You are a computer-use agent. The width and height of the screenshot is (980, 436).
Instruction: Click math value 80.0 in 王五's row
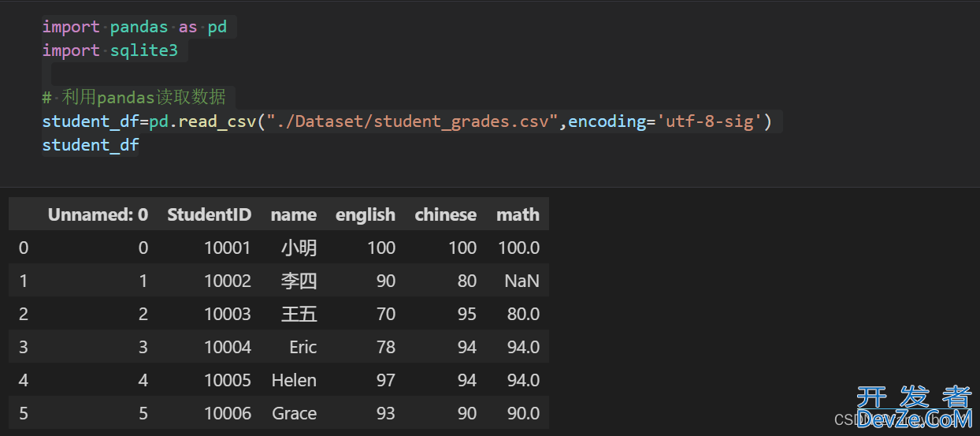(523, 314)
